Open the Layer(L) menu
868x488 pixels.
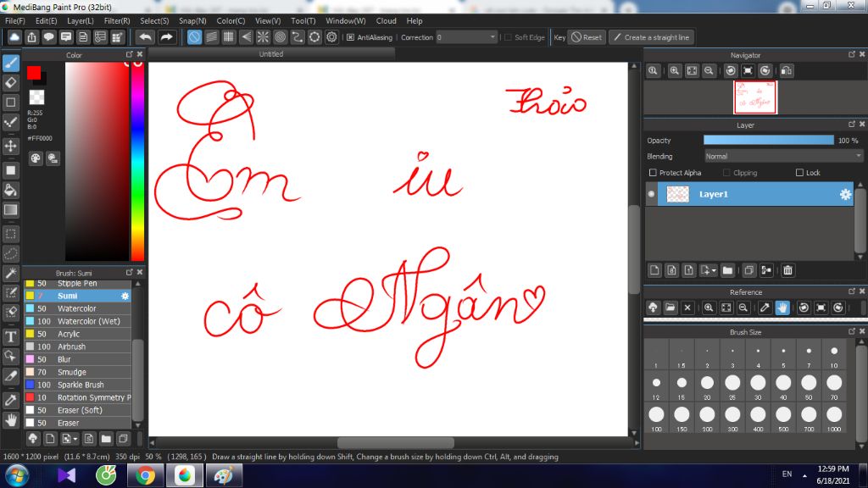tap(81, 20)
